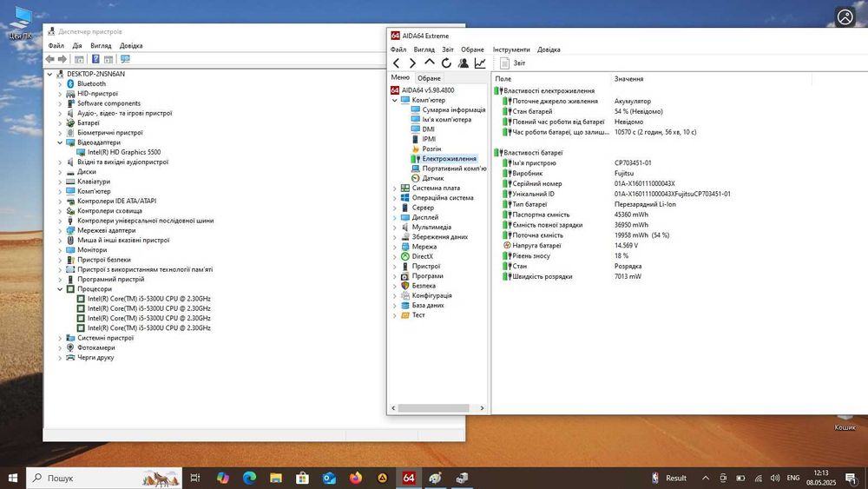
Task: Open Інструменти menu in AIDA64
Action: [x=511, y=50]
